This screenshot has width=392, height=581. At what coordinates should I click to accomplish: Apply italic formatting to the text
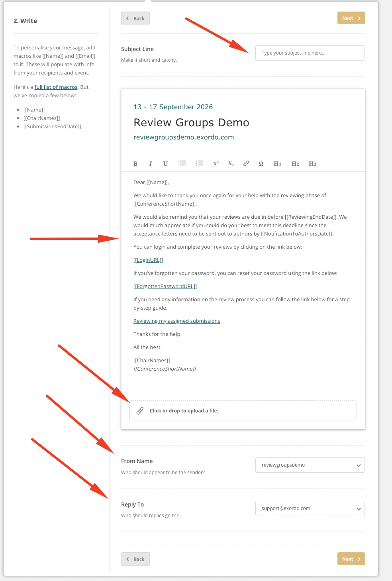coord(151,164)
